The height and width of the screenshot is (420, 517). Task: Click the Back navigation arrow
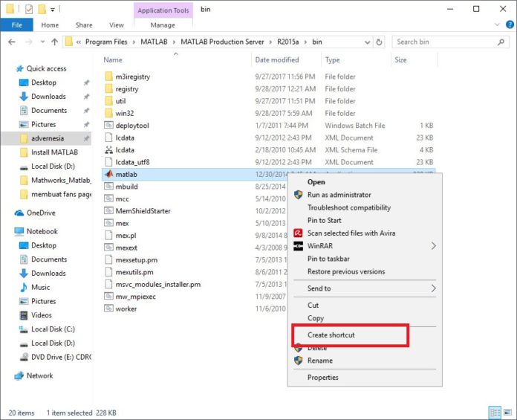(12, 42)
